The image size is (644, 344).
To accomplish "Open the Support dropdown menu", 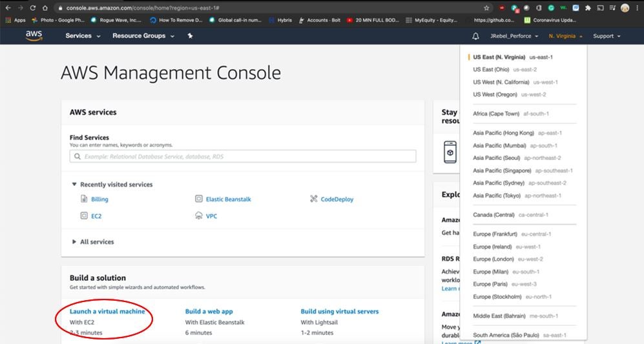I will coord(607,36).
